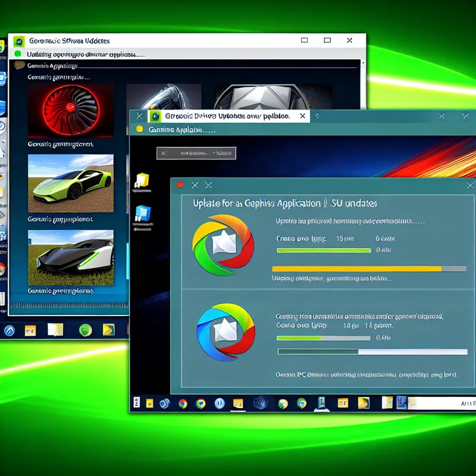
Task: Click the long yellow progress bar
Action: pos(369,269)
